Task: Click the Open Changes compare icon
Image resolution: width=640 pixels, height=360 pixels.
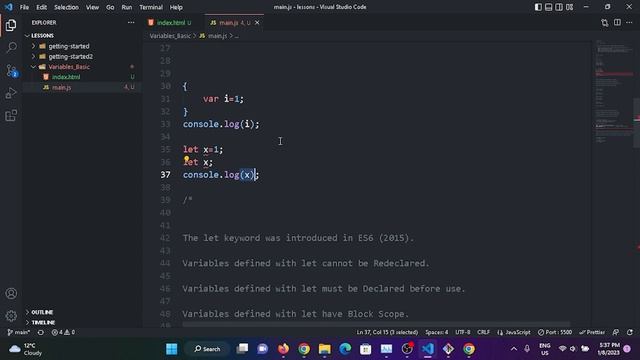Action: (x=604, y=23)
